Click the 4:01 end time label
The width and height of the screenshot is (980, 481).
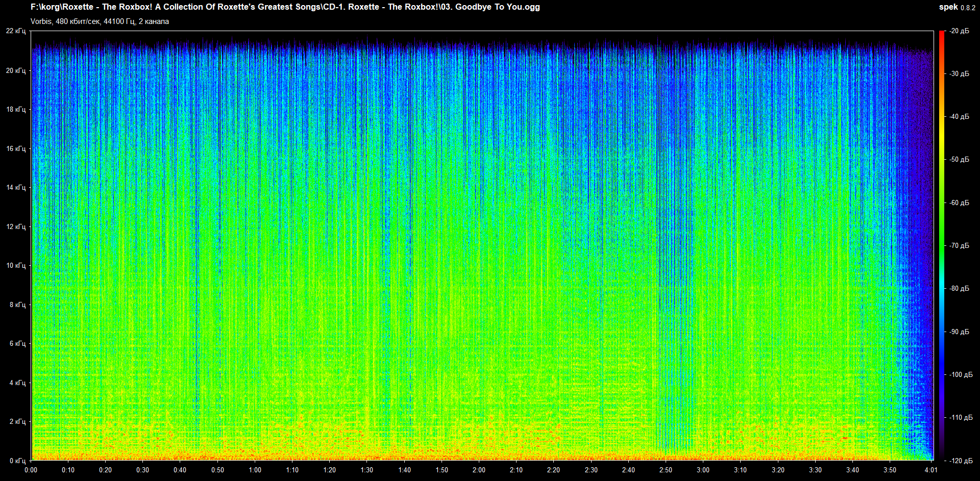click(930, 470)
